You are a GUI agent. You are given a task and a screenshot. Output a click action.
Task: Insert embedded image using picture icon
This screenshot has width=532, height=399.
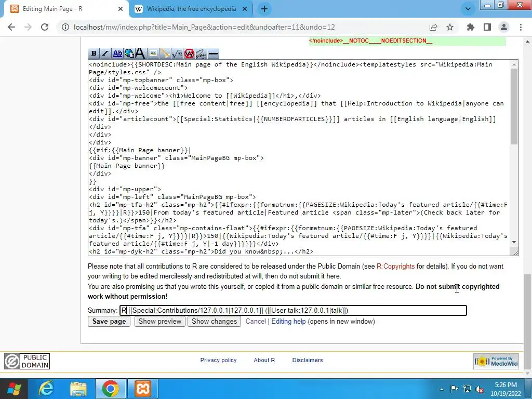point(153,54)
